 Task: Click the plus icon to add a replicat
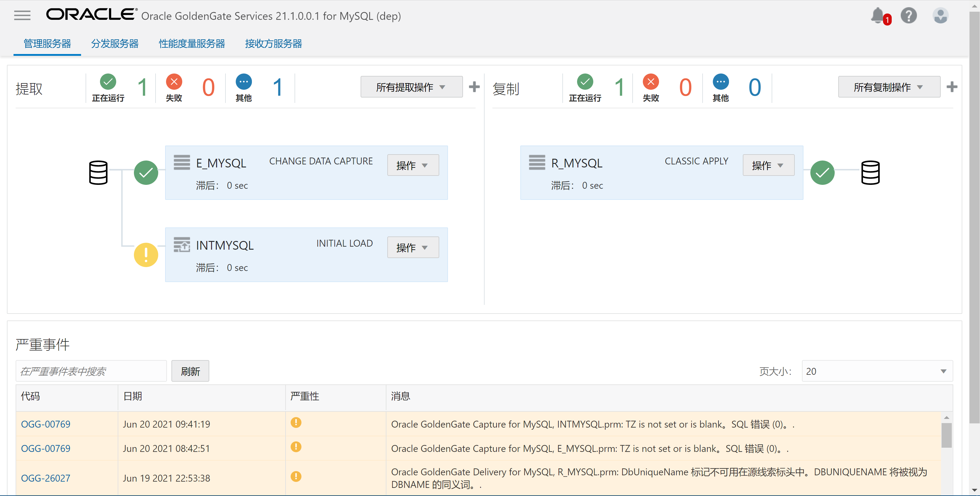click(x=951, y=87)
